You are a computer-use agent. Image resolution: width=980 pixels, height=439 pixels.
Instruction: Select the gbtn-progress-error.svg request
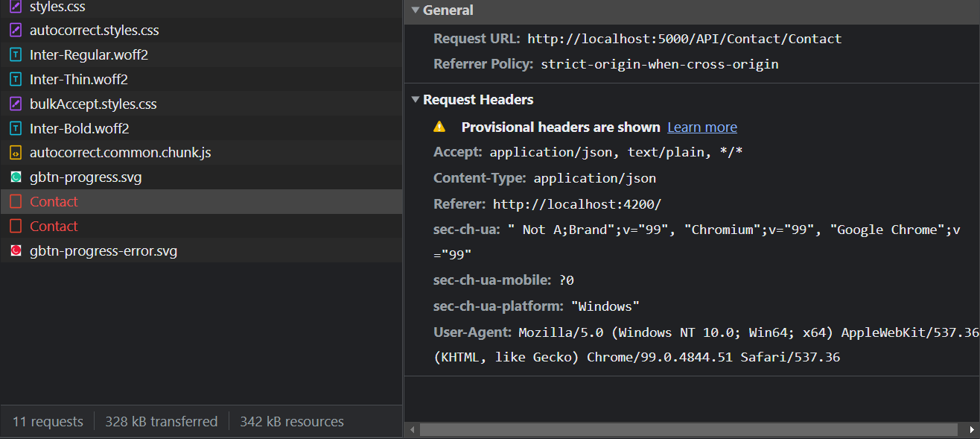[201, 251]
